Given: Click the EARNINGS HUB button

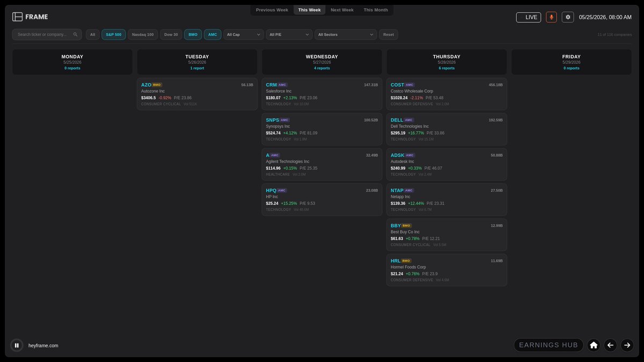Looking at the screenshot, I should pyautogui.click(x=548, y=345).
